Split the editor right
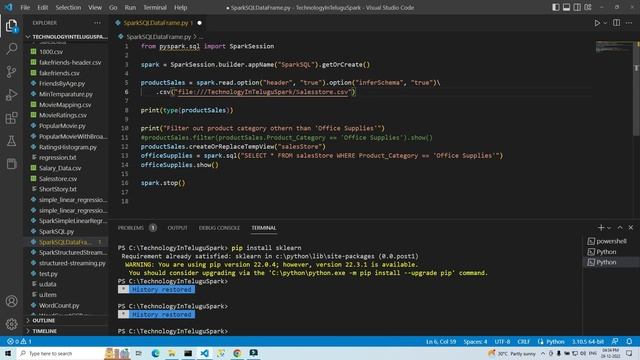The width and height of the screenshot is (640, 360). click(616, 23)
